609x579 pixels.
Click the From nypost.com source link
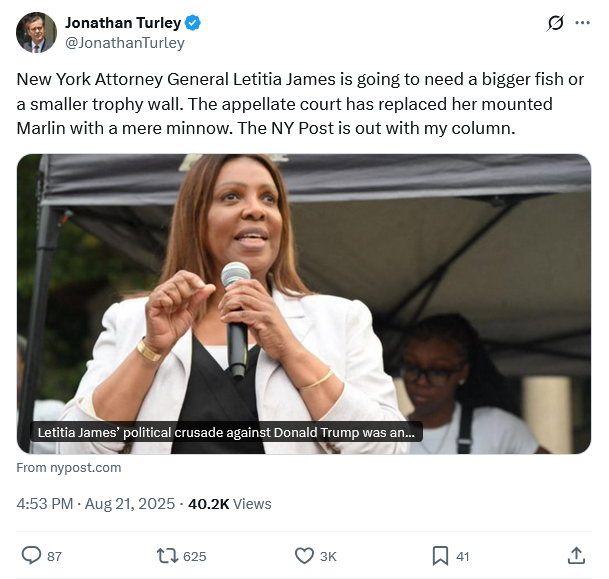click(69, 468)
